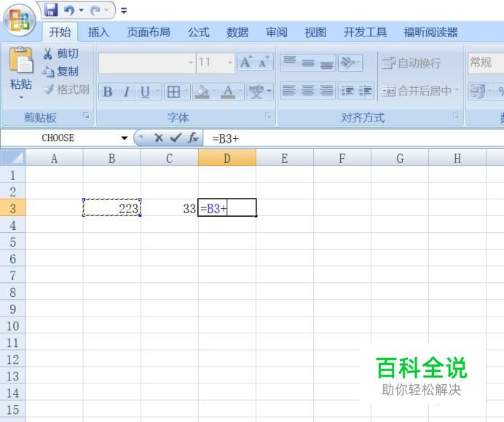Click 格式刷 format painter button
504x422 pixels.
point(66,89)
